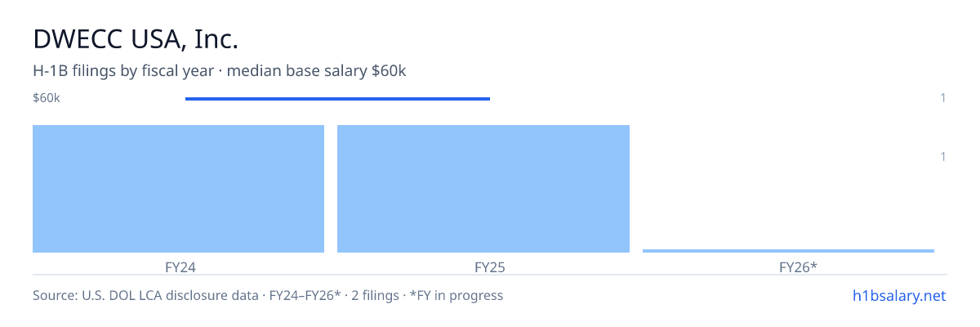Click the thin FY26* bar
980x327 pixels.
pyautogui.click(x=788, y=251)
